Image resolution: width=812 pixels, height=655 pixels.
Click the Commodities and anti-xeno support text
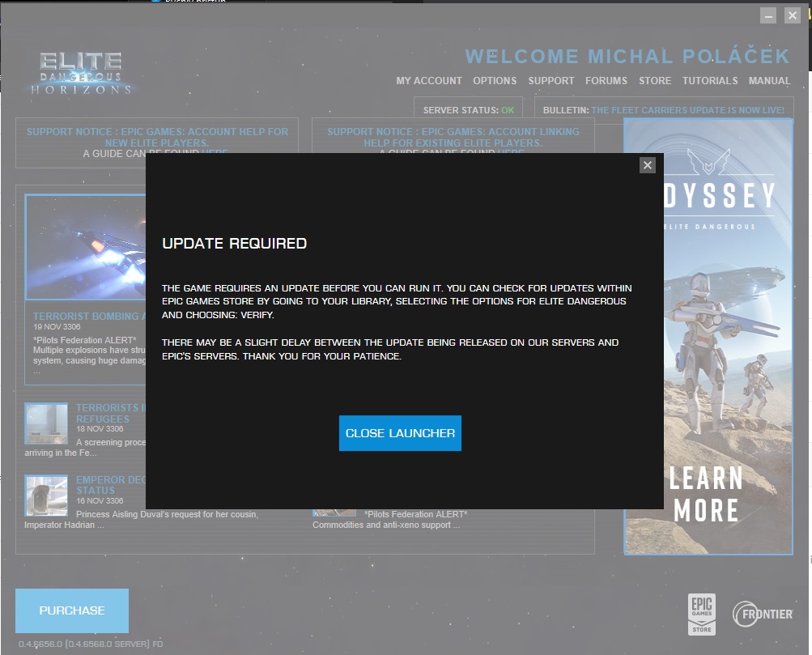[386, 525]
